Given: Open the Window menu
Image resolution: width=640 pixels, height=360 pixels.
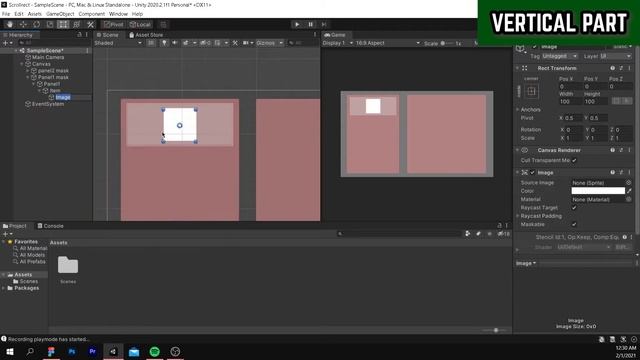Looking at the screenshot, I should pyautogui.click(x=118, y=14).
